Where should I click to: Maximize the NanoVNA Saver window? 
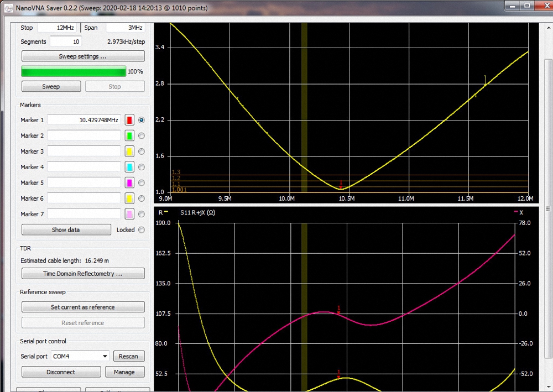(x=527, y=6)
